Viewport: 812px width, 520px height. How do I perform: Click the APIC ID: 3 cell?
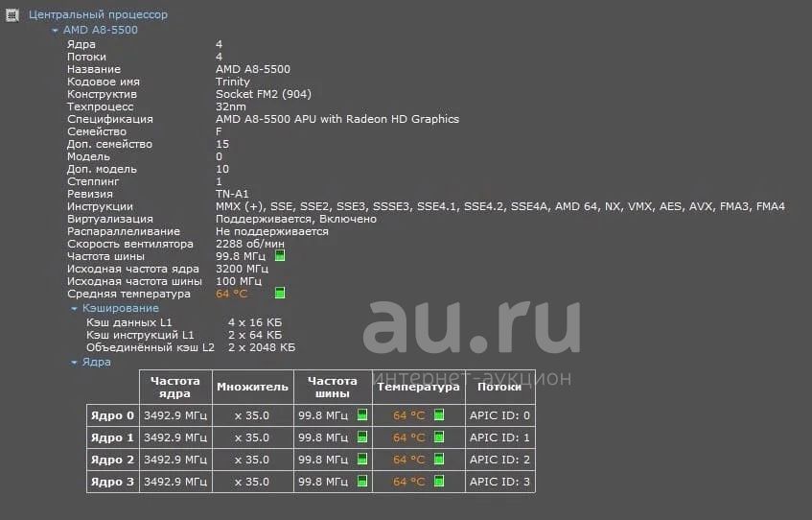pos(499,482)
